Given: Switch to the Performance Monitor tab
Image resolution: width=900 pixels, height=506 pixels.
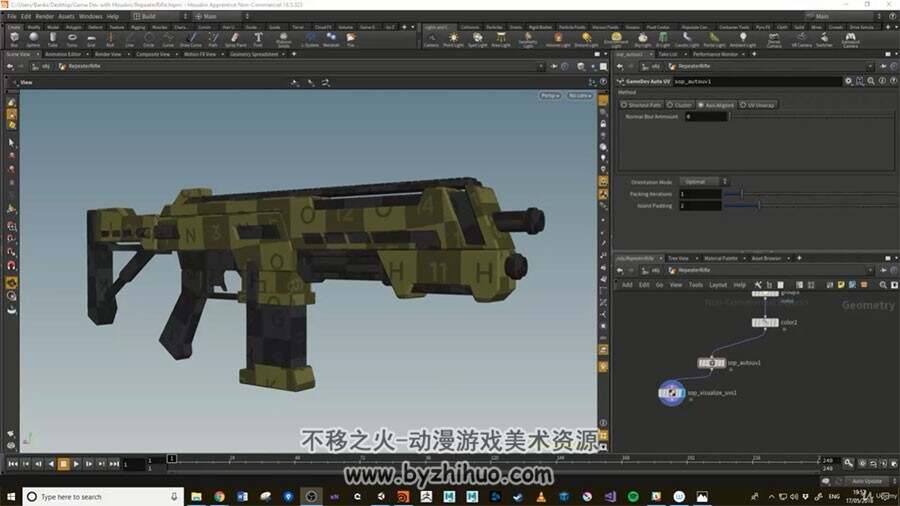Looking at the screenshot, I should click(x=715, y=54).
